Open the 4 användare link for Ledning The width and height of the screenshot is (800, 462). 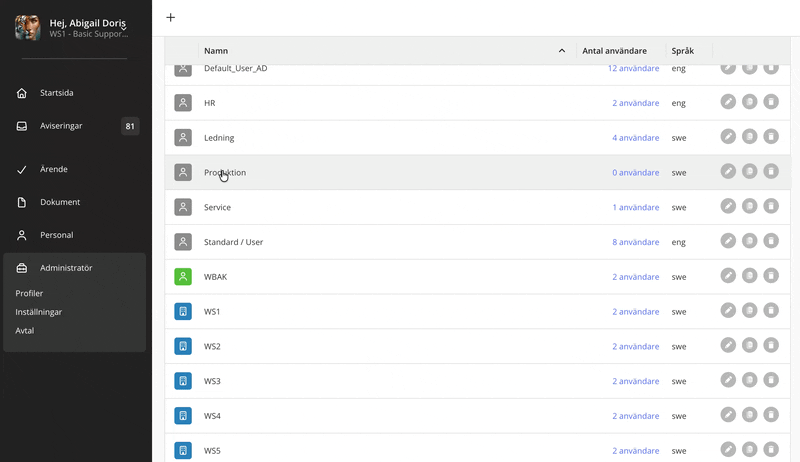pyautogui.click(x=635, y=137)
